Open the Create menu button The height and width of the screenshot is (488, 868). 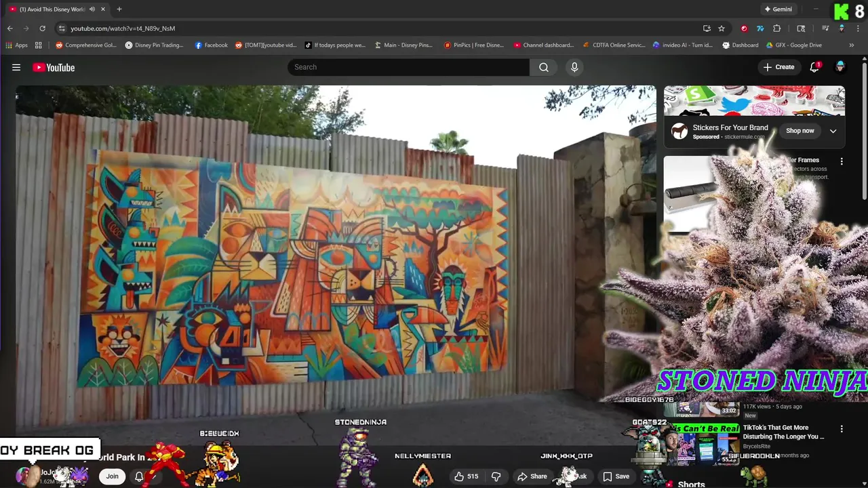coord(778,67)
